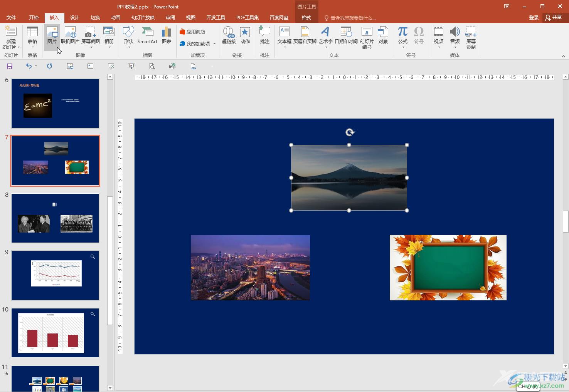Click the ribbon display options icon
The height and width of the screenshot is (392, 569).
click(507, 6)
